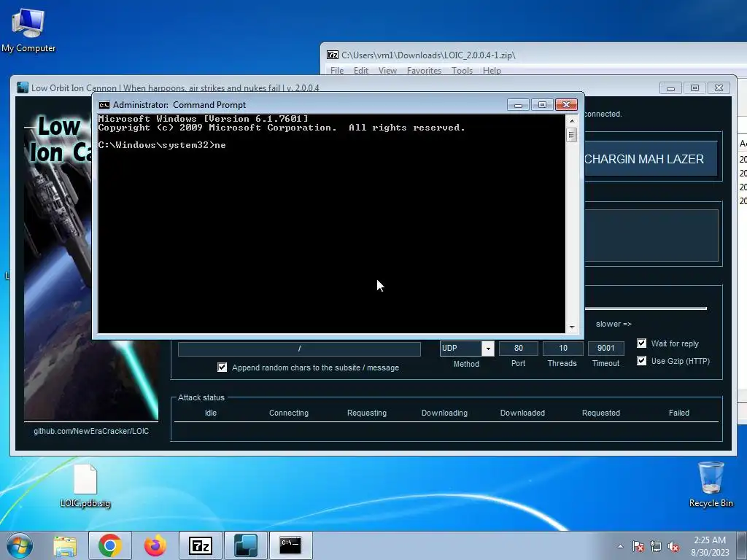The height and width of the screenshot is (560, 747).
Task: Click the attack speed slider track
Action: coord(646,308)
